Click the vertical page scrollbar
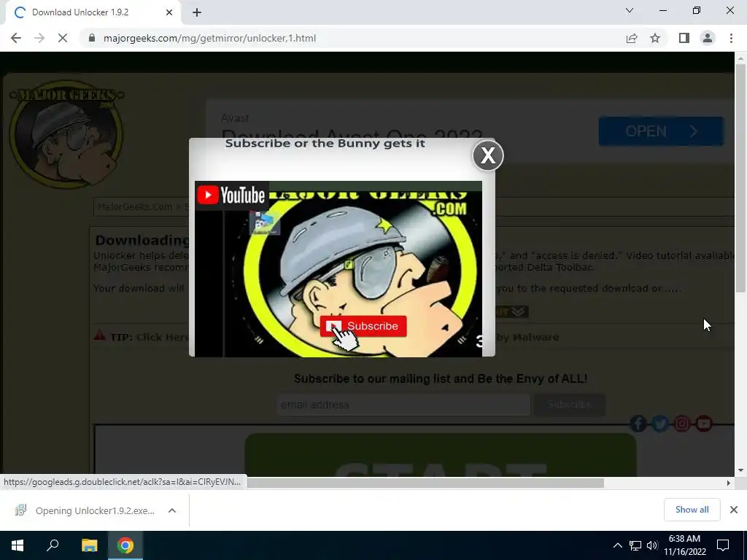747x560 pixels. 740,178
